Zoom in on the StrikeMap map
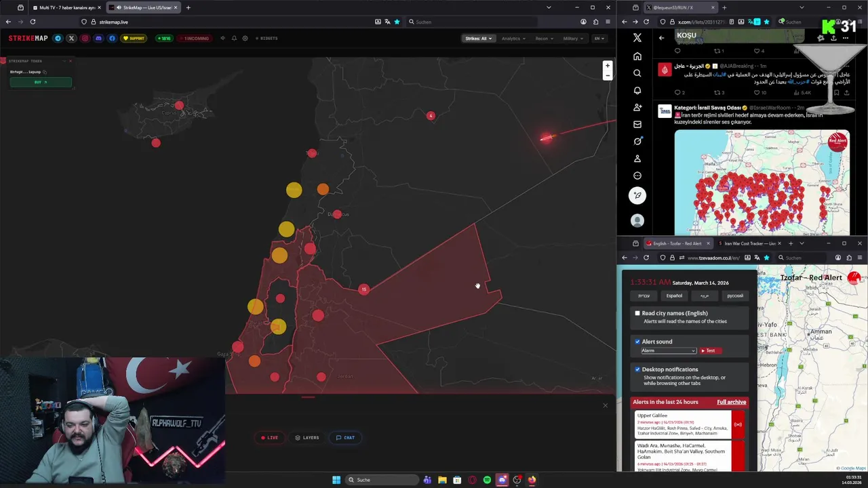The height and width of the screenshot is (488, 868). coord(608,66)
